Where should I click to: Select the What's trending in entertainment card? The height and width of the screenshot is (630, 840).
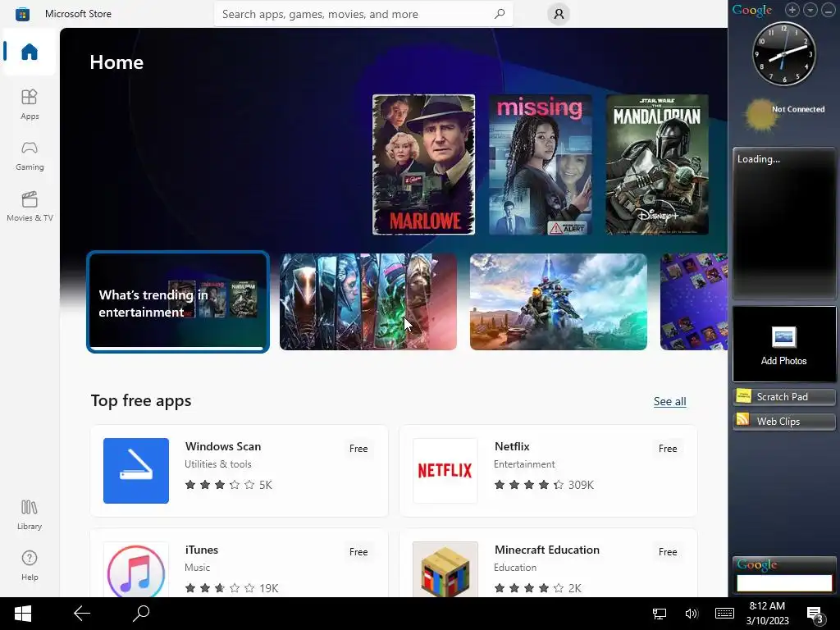(178, 302)
